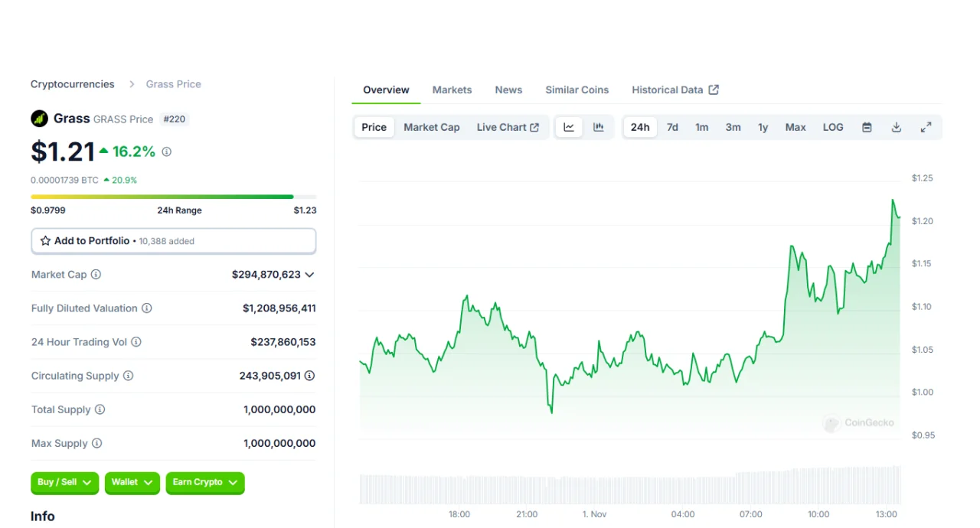Click the #220 rank badge

[174, 119]
